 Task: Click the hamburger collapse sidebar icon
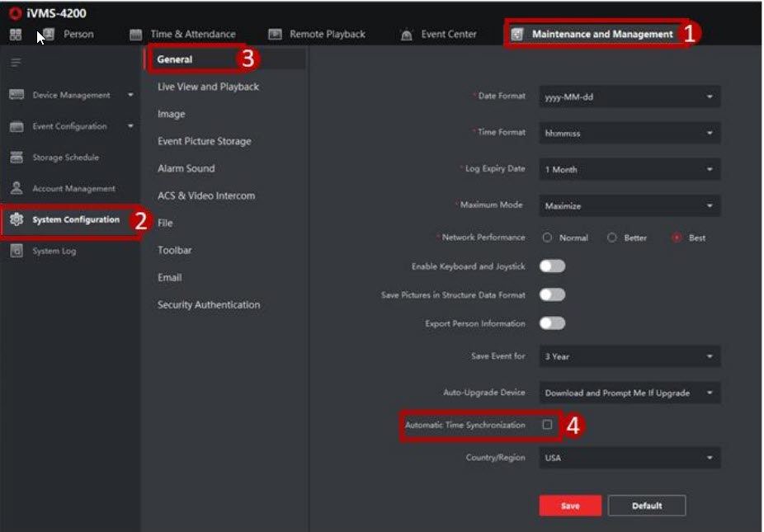pos(16,63)
